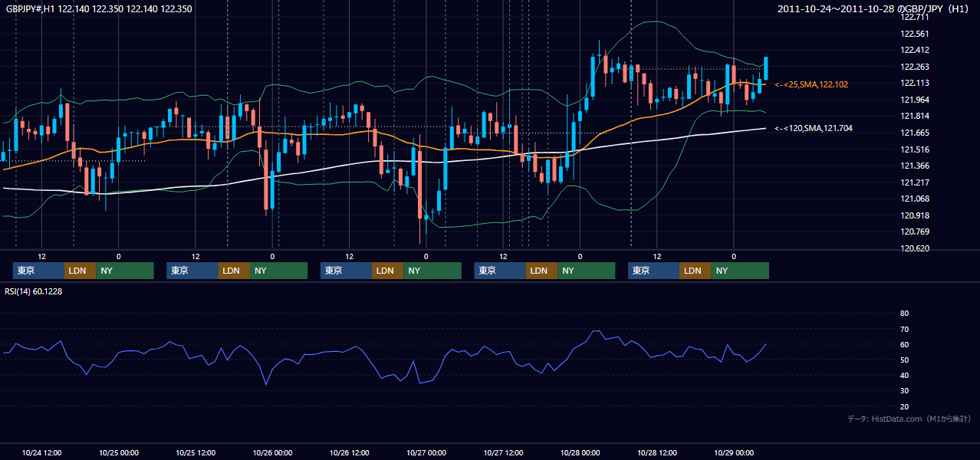This screenshot has height=460, width=980.
Task: Click the RSI scale level 80
Action: click(x=904, y=314)
